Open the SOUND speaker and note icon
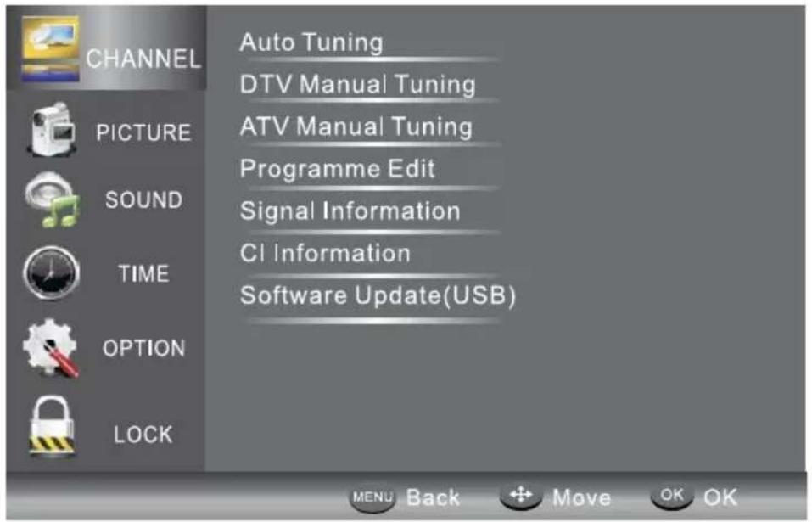This screenshot has width=812, height=522. tap(53, 200)
